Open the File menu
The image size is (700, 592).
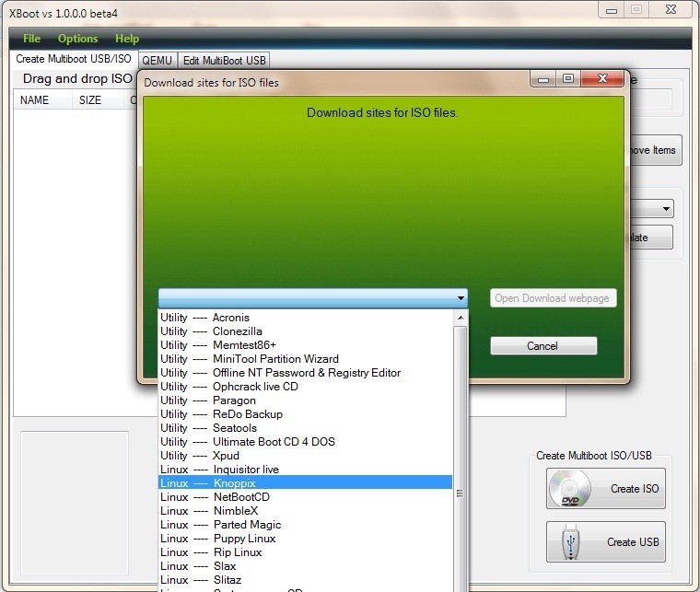coord(31,39)
